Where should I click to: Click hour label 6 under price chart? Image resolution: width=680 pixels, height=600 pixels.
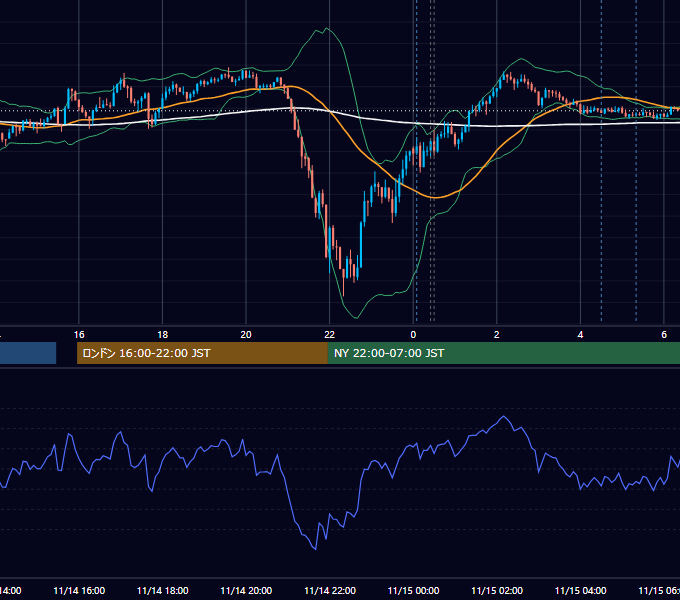click(x=664, y=335)
